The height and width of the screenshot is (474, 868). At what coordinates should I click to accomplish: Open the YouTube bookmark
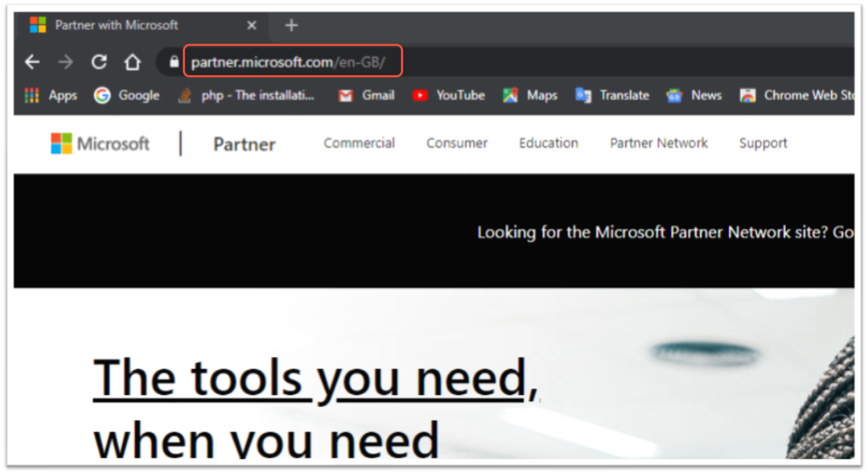pos(449,95)
